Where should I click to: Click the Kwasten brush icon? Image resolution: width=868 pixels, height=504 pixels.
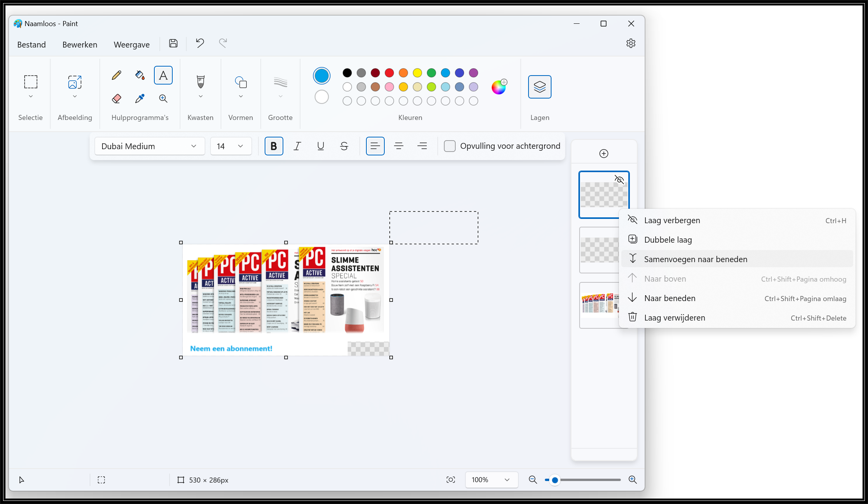pyautogui.click(x=201, y=81)
